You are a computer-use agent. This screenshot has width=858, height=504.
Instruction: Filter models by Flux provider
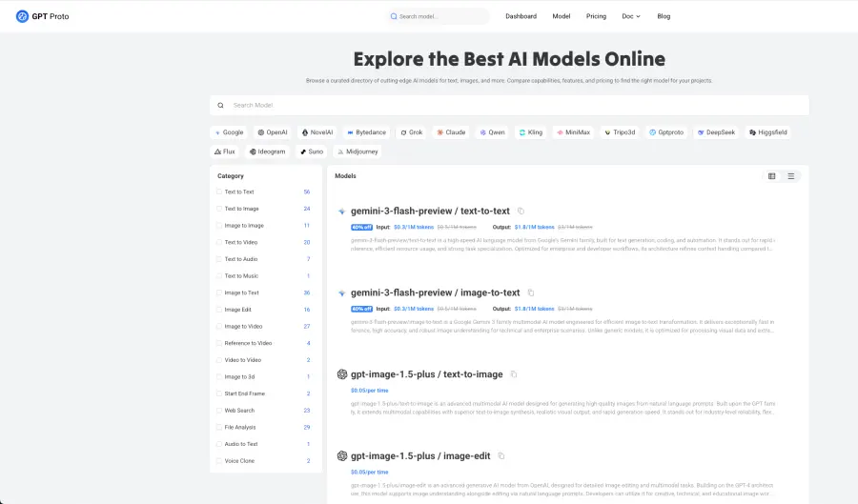coord(224,151)
